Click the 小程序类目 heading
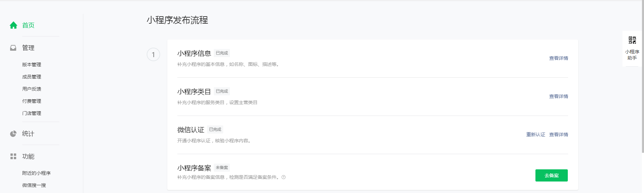This screenshot has height=193, width=644. pyautogui.click(x=194, y=92)
